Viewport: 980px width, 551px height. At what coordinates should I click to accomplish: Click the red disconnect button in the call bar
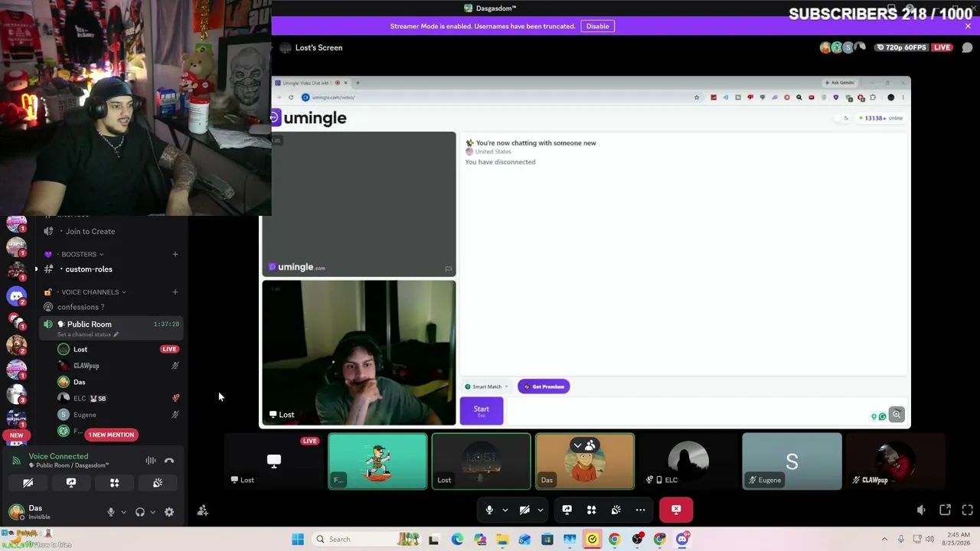[676, 510]
